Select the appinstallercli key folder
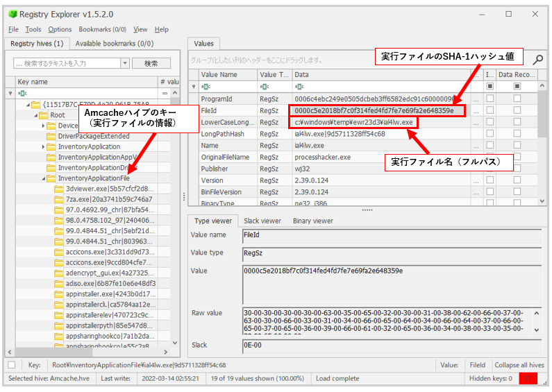The height and width of the screenshot is (392, 552). pyautogui.click(x=110, y=305)
